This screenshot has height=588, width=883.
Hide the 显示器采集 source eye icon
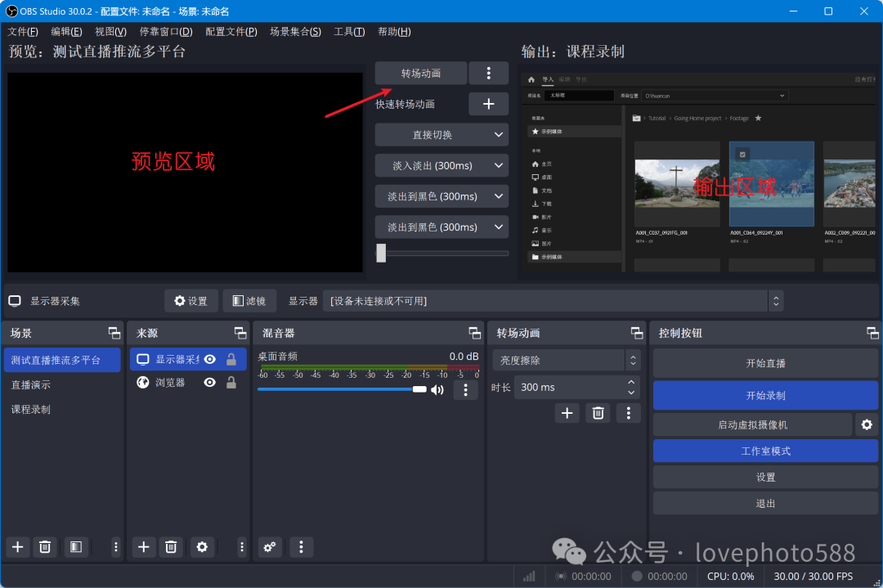click(x=210, y=359)
